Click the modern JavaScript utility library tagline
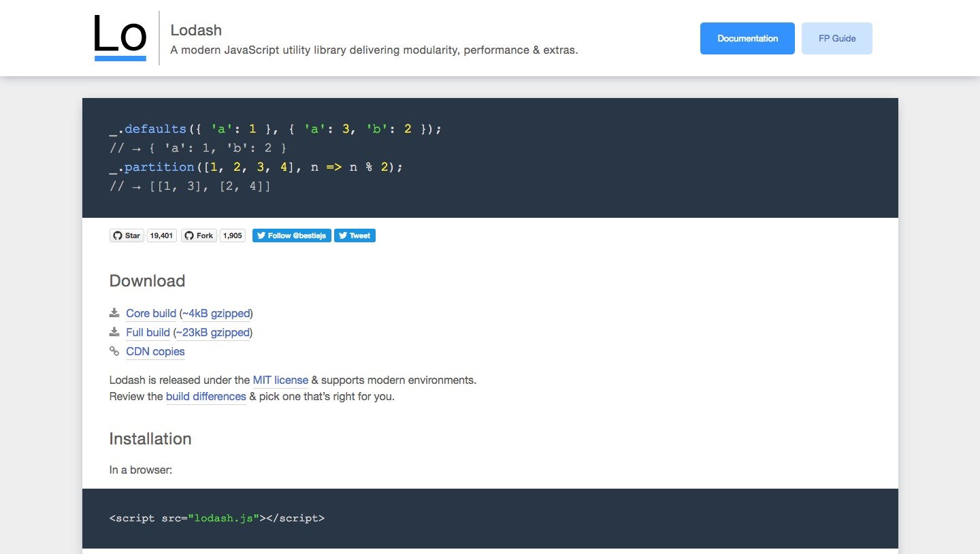980x554 pixels. coord(374,50)
